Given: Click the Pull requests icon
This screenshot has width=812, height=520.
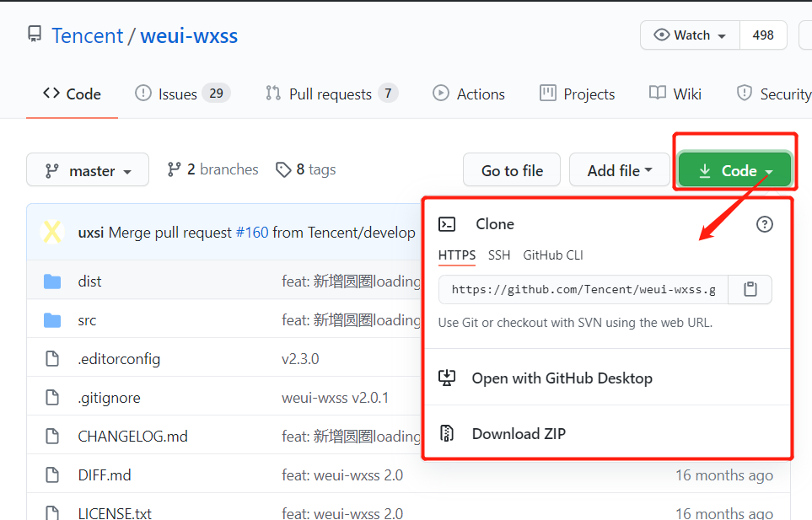Looking at the screenshot, I should click(273, 94).
